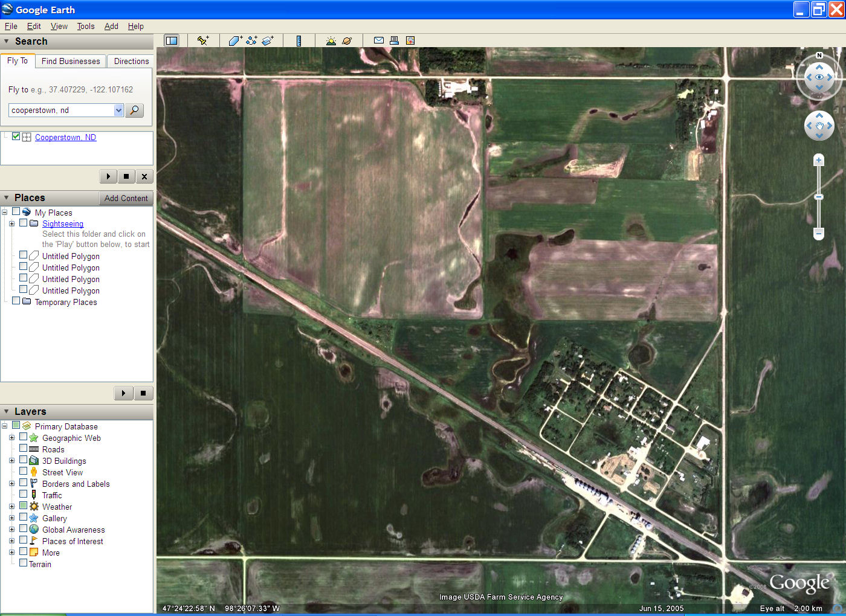Enable the Roads layer checkbox

click(x=23, y=448)
